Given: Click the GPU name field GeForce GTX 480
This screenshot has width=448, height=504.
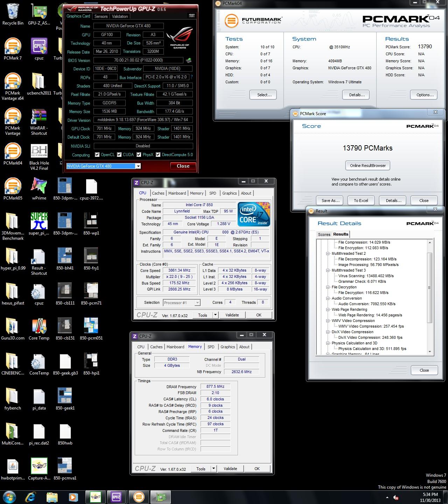Looking at the screenshot, I should (x=129, y=26).
